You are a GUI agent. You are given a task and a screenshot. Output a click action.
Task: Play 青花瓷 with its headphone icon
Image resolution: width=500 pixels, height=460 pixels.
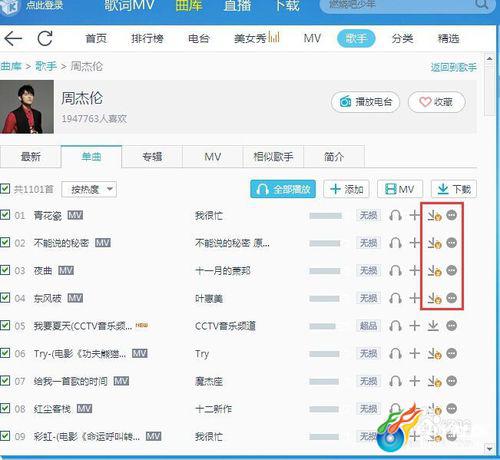click(395, 216)
